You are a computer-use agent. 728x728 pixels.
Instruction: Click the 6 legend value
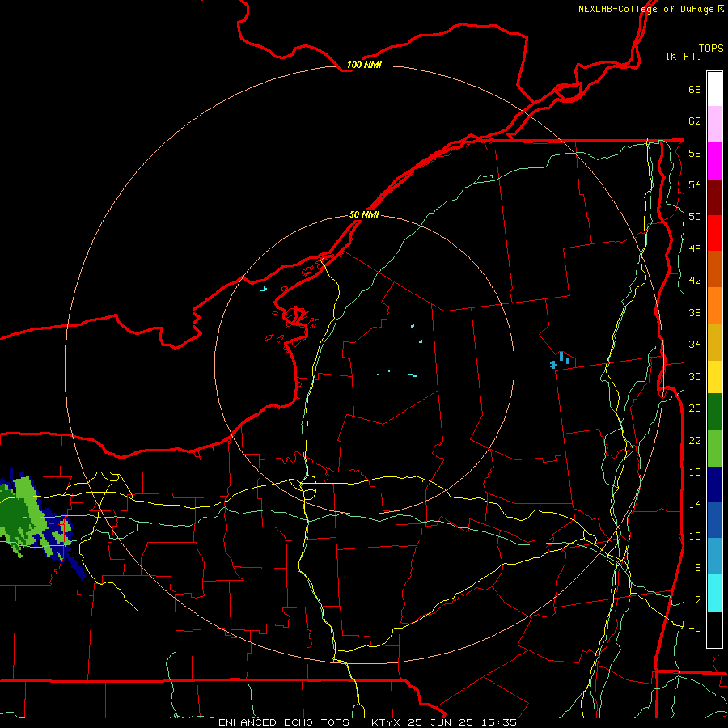pyautogui.click(x=697, y=568)
